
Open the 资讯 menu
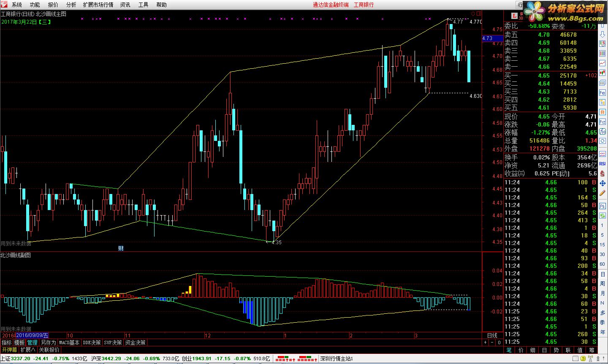[125, 5]
